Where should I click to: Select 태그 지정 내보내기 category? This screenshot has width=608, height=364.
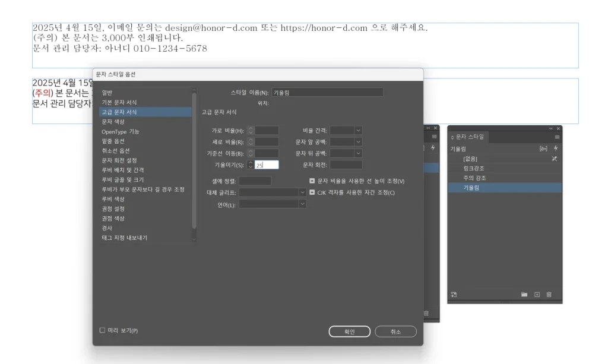point(145,238)
